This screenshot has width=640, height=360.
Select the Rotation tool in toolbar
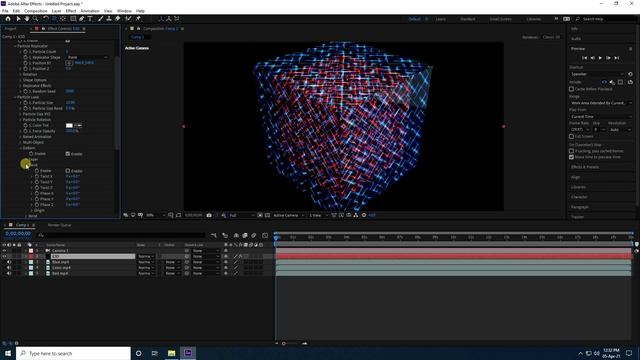pyautogui.click(x=46, y=19)
